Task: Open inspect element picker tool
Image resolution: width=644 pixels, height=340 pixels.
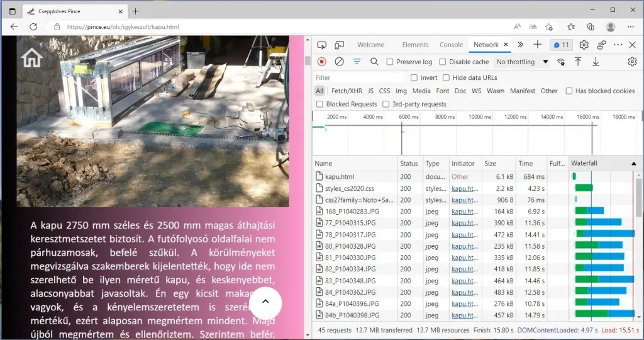Action: tap(321, 45)
